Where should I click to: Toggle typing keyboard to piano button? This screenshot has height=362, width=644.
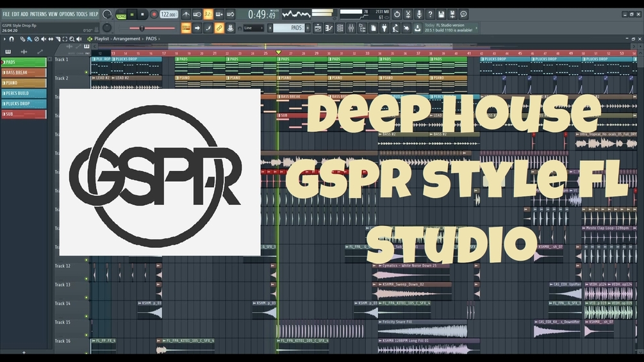point(186,28)
